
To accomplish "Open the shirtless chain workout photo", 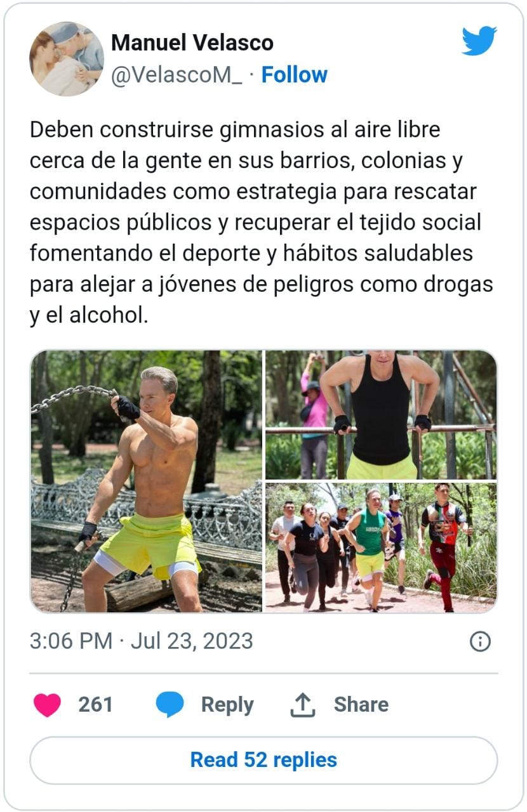I will (x=146, y=481).
